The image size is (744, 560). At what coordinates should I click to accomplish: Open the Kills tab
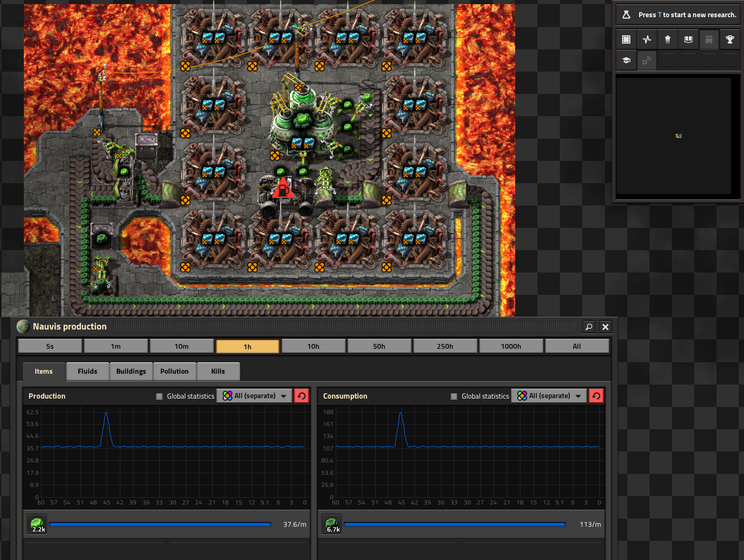218,371
